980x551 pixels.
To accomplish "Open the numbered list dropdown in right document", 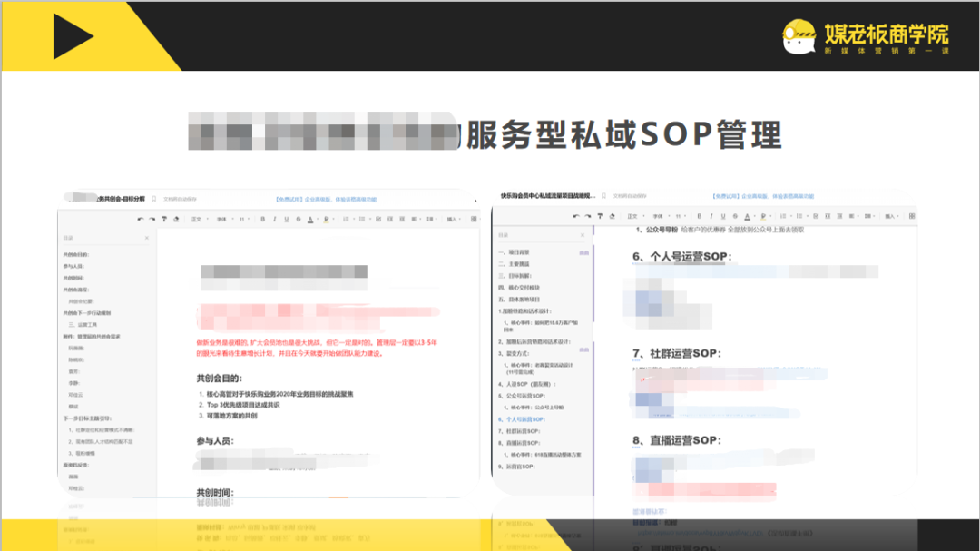I will (x=786, y=216).
